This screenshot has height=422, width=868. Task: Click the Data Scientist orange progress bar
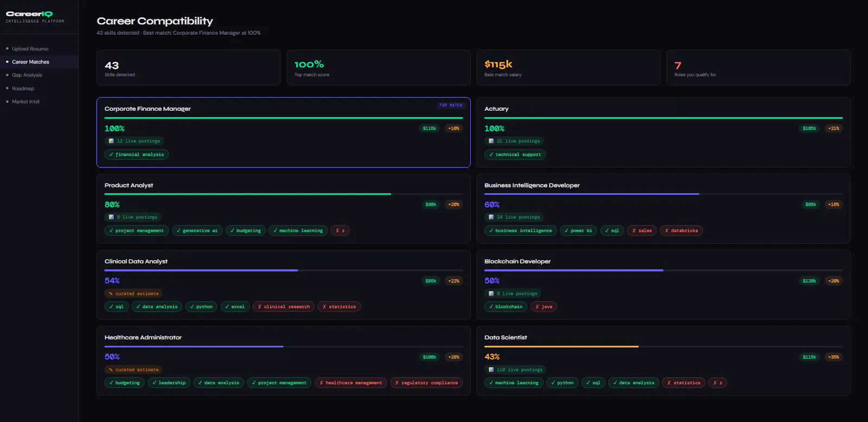(663, 346)
